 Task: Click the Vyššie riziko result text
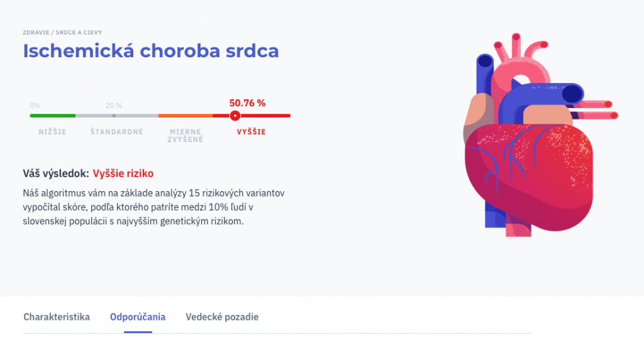click(123, 173)
